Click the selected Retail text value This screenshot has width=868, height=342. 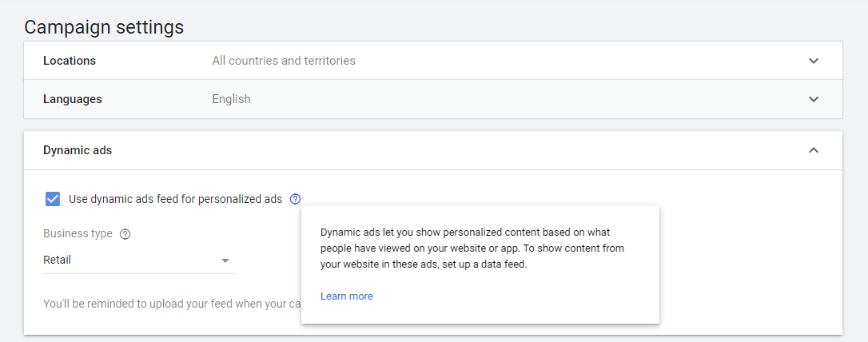58,260
